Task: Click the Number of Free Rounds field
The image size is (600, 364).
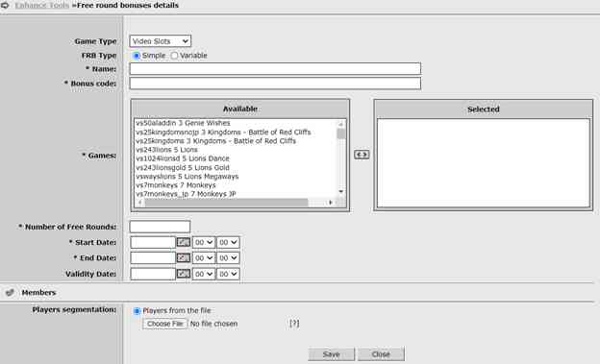Action: click(x=160, y=227)
